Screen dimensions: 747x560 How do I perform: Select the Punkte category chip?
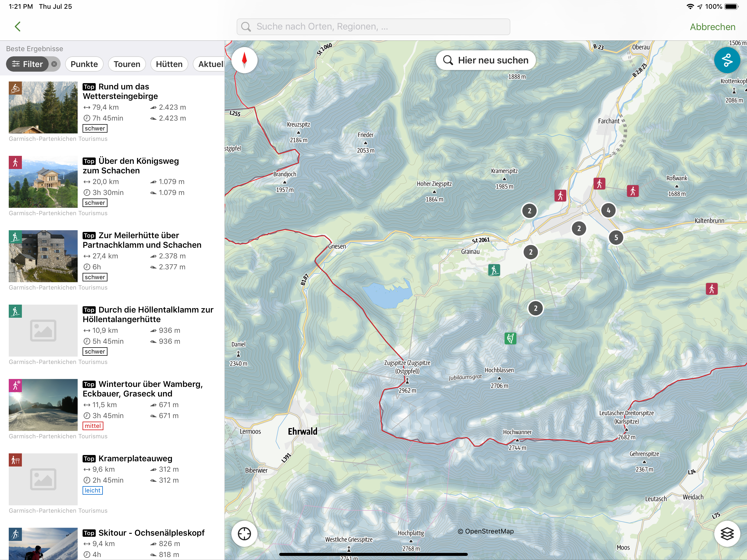click(84, 64)
